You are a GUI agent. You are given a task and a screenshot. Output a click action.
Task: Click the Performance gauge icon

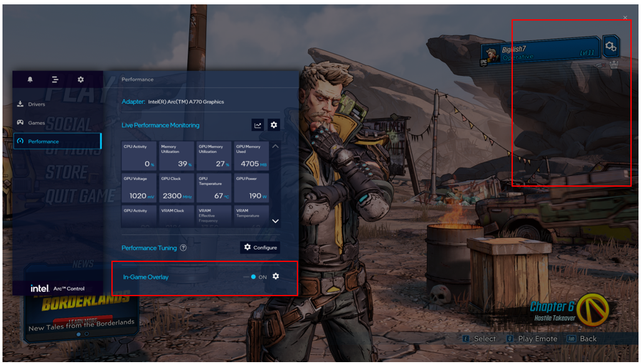[x=20, y=141]
